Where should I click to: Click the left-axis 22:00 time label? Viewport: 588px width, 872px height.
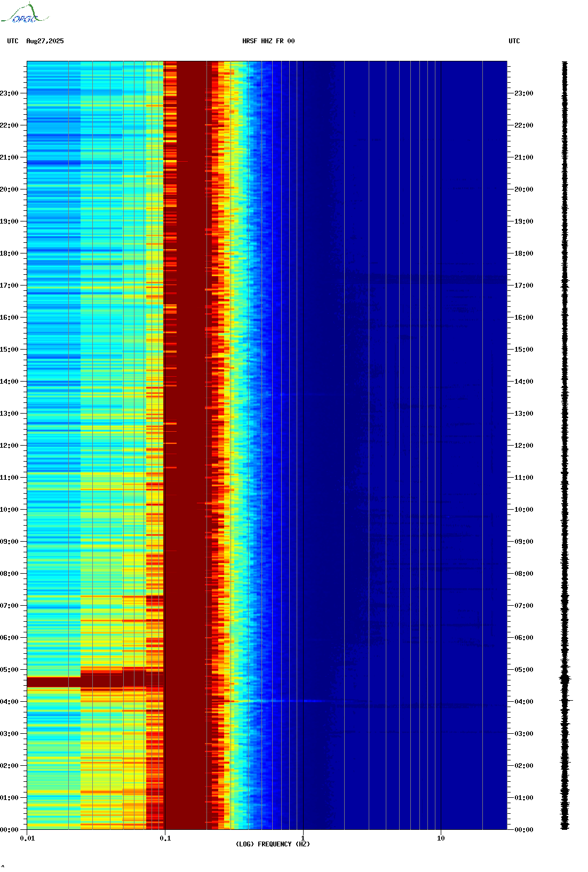coord(9,125)
